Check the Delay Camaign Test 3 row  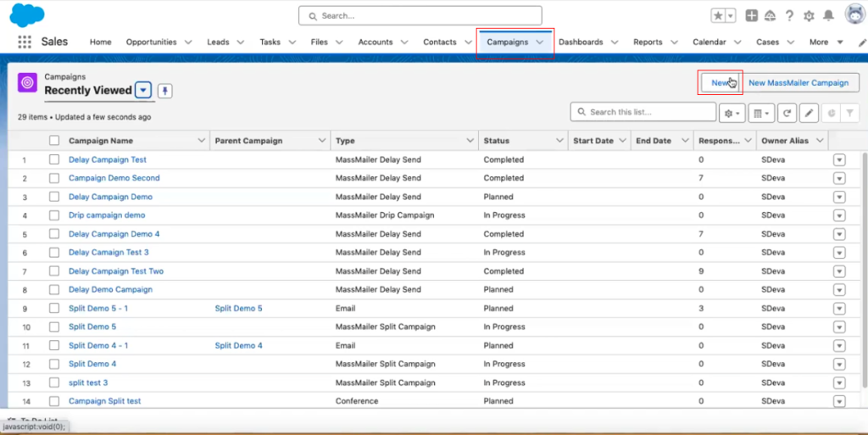coord(54,253)
